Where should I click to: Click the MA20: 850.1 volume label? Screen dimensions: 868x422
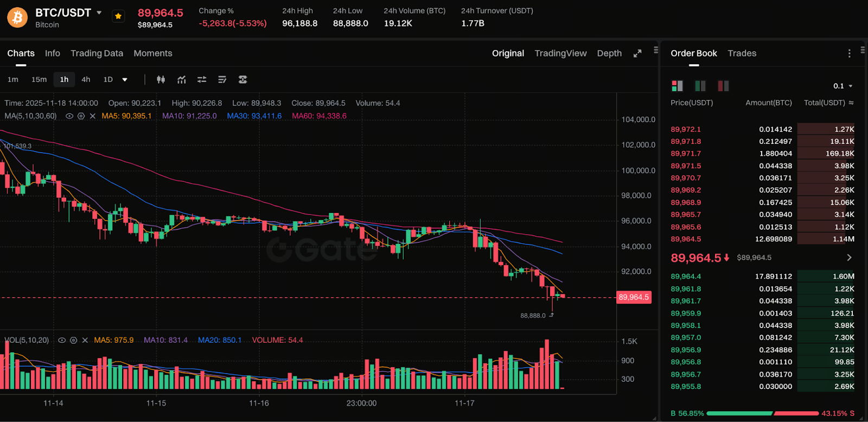point(220,340)
